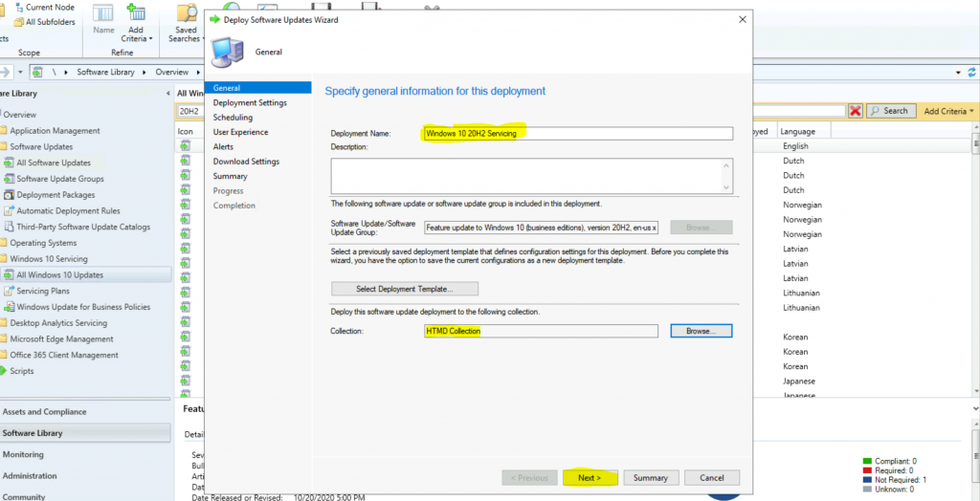The image size is (980, 501).
Task: Click the Search button in the console
Action: 891,111
